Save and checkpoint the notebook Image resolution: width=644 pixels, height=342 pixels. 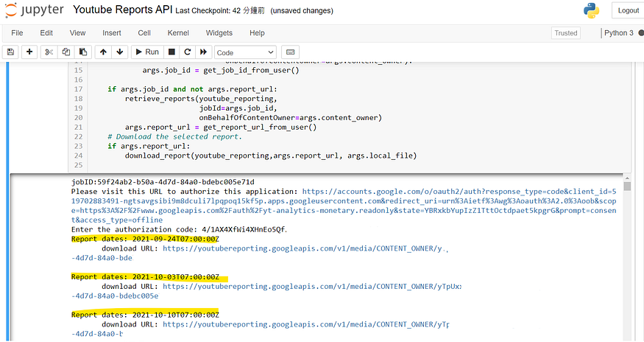[x=11, y=52]
